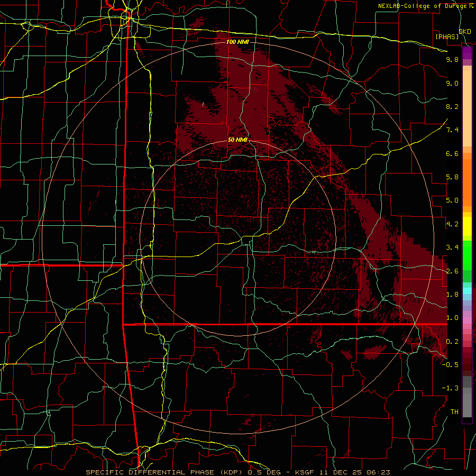Select the 8.2 scale label

(452, 106)
